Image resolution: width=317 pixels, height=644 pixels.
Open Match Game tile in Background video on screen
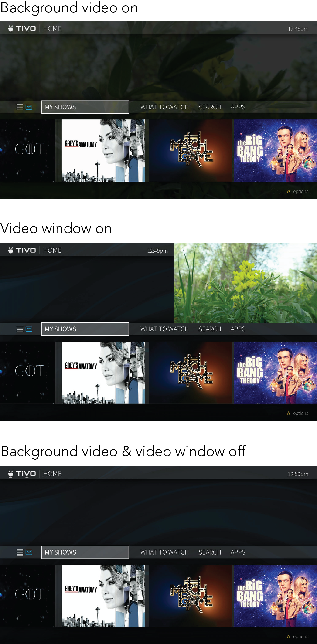pos(191,150)
